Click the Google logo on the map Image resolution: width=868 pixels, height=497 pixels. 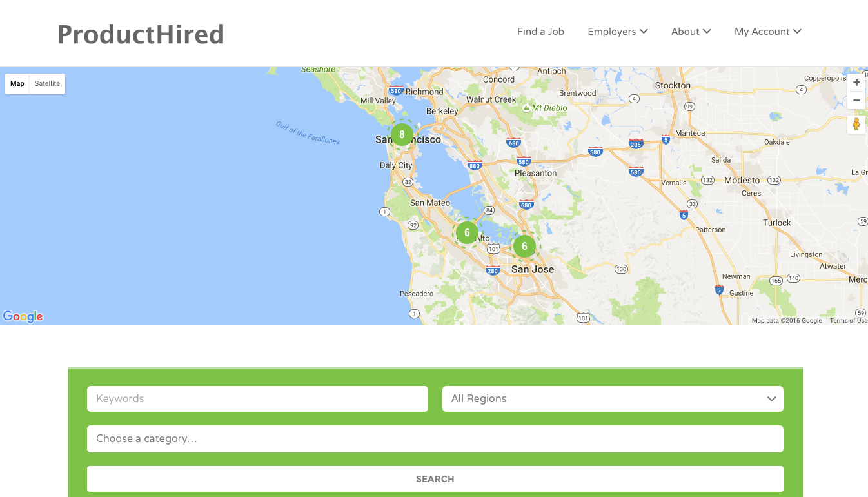coord(23,316)
